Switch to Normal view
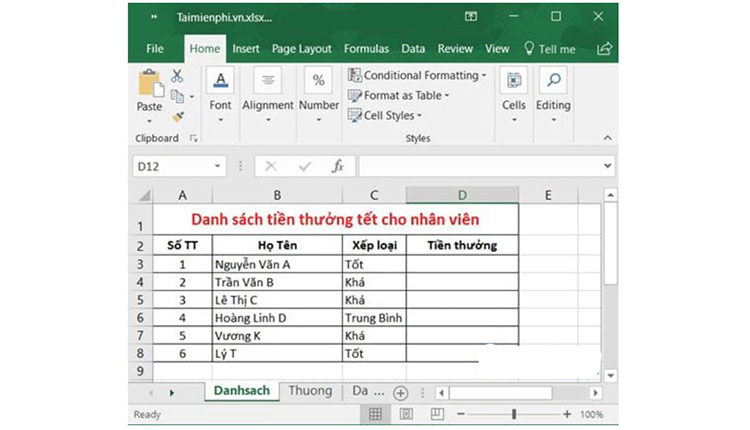The image size is (750, 430). 375,414
